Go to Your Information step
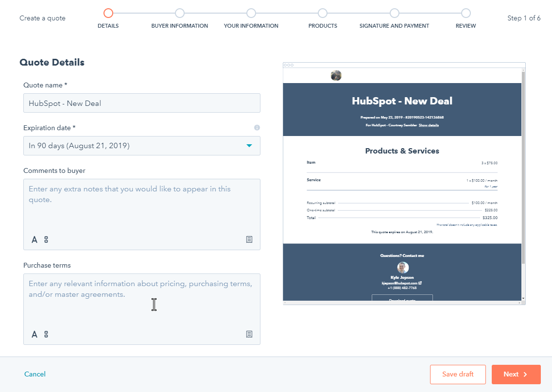Image resolution: width=552 pixels, height=392 pixels. point(251,13)
